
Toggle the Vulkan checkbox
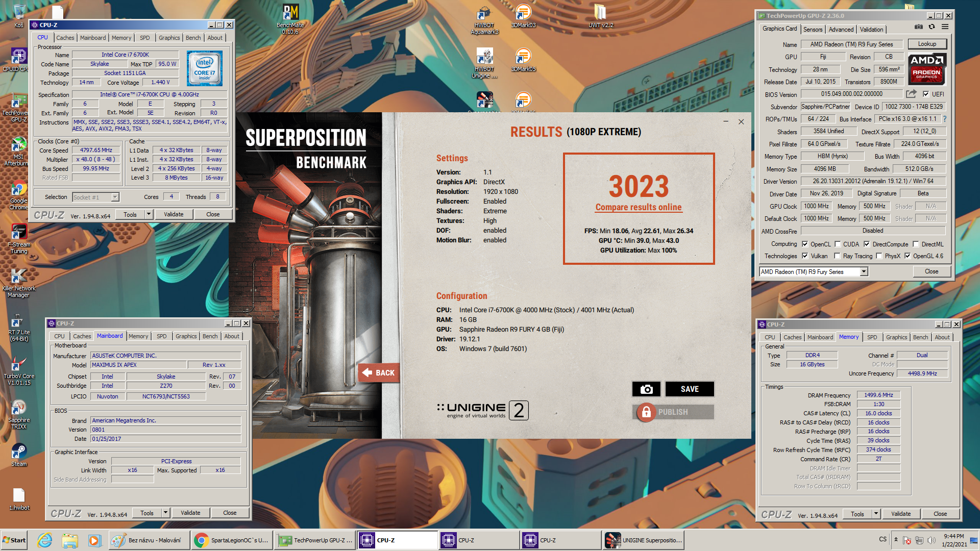(805, 256)
